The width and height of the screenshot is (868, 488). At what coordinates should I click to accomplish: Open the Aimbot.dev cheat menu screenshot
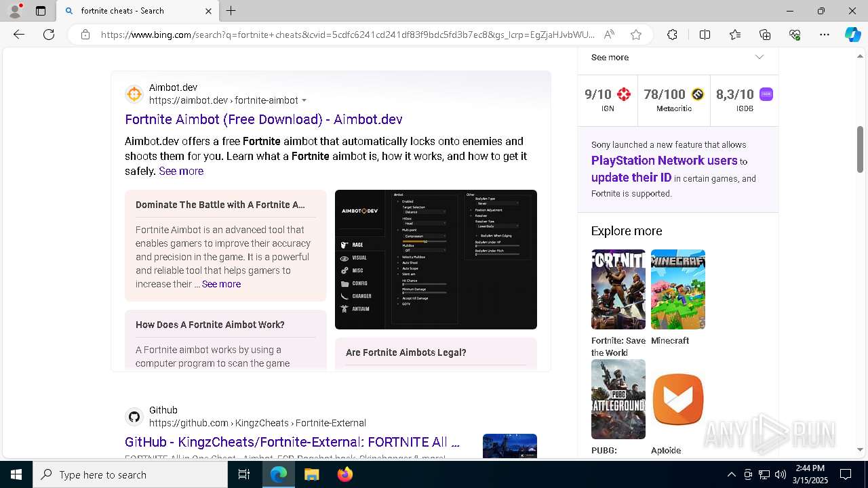(x=436, y=260)
